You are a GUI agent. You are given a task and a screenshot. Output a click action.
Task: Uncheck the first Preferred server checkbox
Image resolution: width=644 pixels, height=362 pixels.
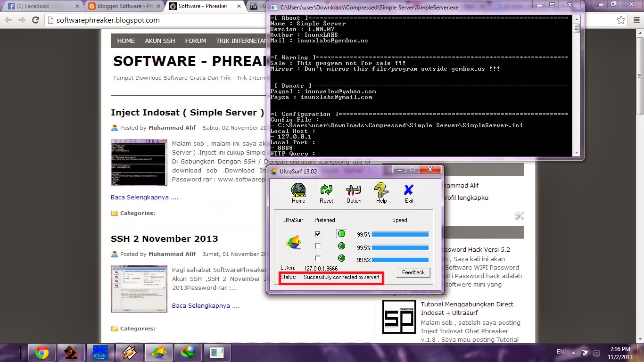[318, 234]
